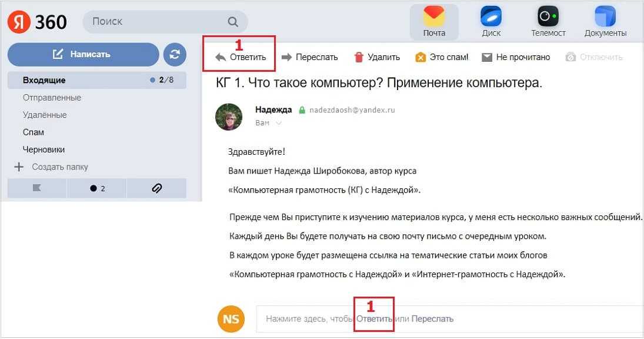This screenshot has width=644, height=339.
Task: Click the plus icon beside Создать папку
Action: click(18, 167)
